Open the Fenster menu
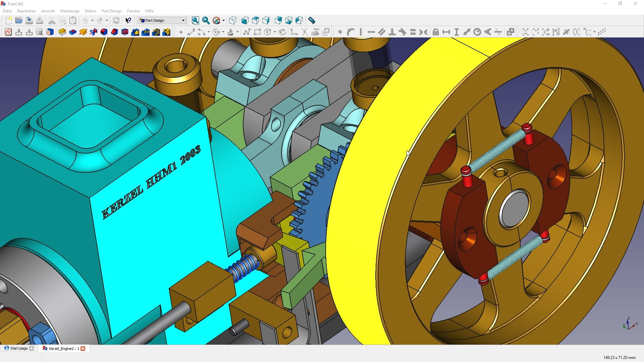This screenshot has height=362, width=644. pyautogui.click(x=133, y=11)
